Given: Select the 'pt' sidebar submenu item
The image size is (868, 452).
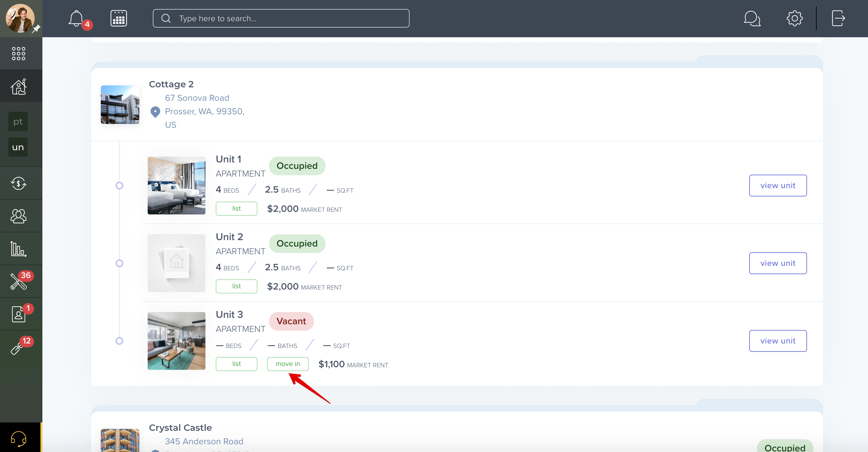Looking at the screenshot, I should point(18,121).
